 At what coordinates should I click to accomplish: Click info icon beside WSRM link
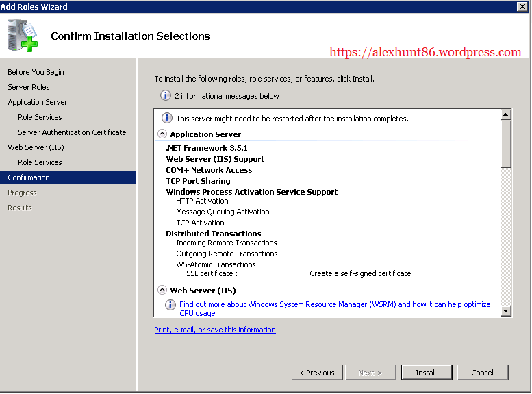pos(170,305)
